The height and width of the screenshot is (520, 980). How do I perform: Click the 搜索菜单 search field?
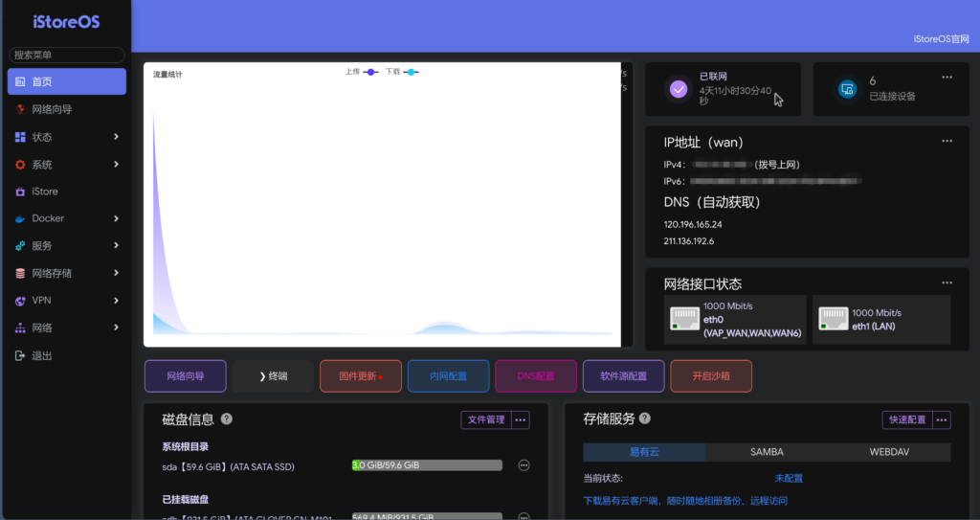click(66, 56)
